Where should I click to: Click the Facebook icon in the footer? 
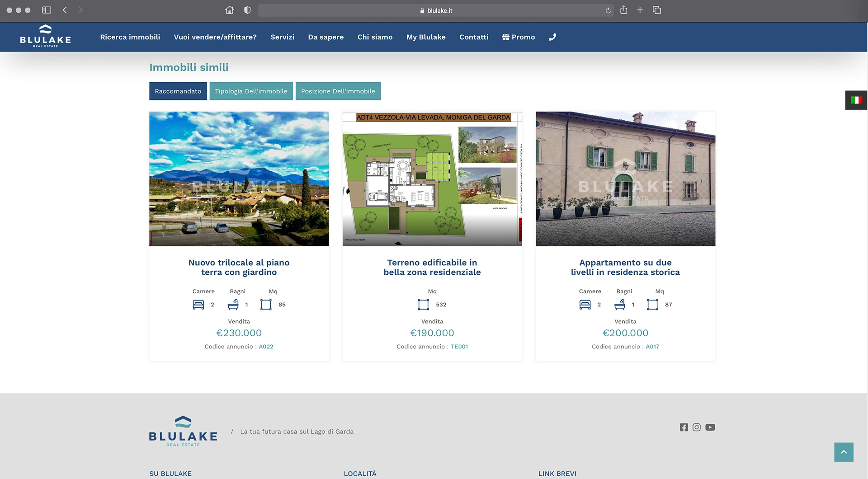coord(684,427)
